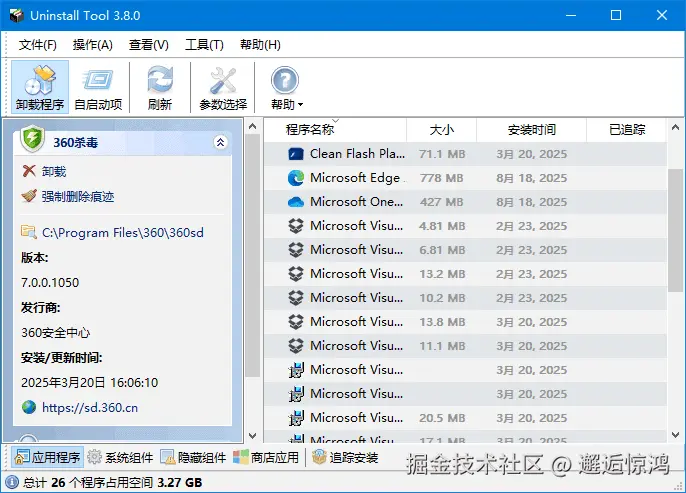686x493 pixels.
Task: Click the 778 MB size cell
Action: [441, 178]
